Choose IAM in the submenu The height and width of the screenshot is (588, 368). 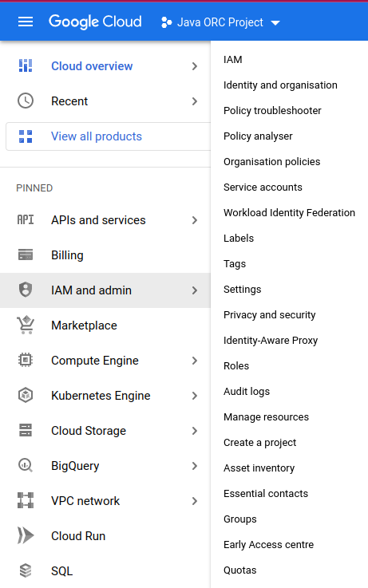[232, 60]
